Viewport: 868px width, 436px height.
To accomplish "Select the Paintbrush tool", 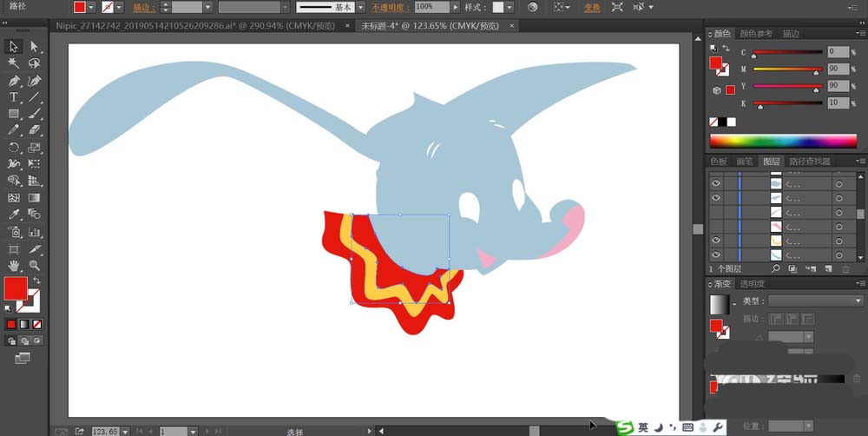I will [x=35, y=114].
